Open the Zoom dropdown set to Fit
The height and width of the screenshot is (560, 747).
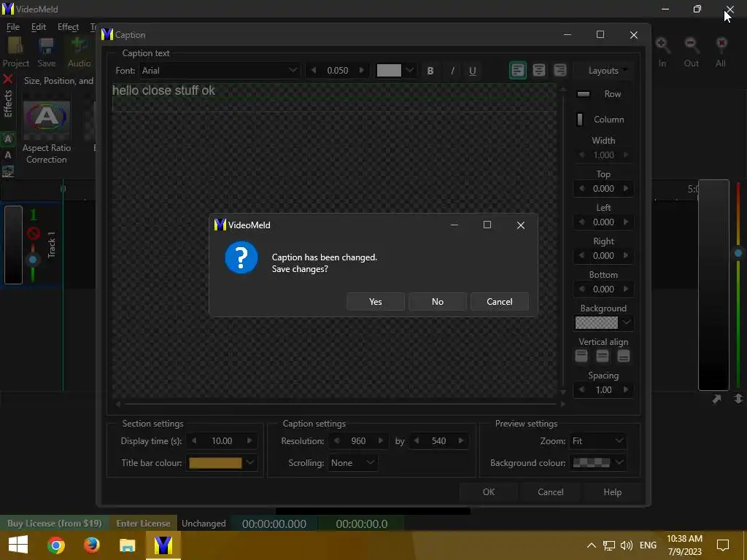pos(598,441)
